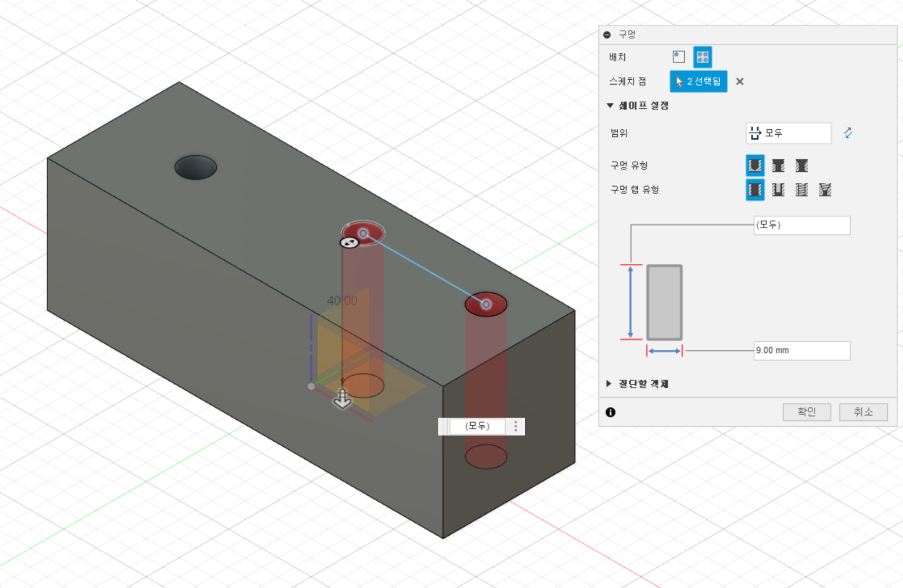Screen dimensions: 903x588
Task: Choose the simple hole type icon
Action: pyautogui.click(x=755, y=165)
